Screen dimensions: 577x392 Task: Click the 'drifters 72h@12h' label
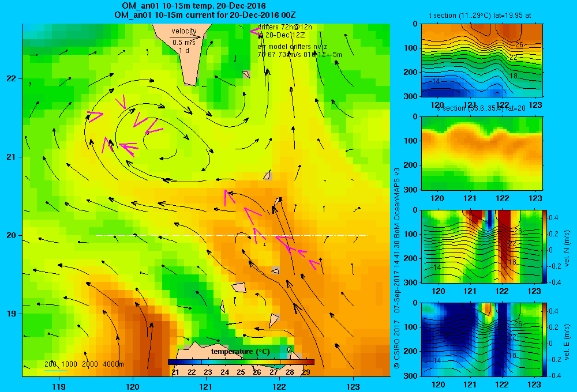click(284, 27)
